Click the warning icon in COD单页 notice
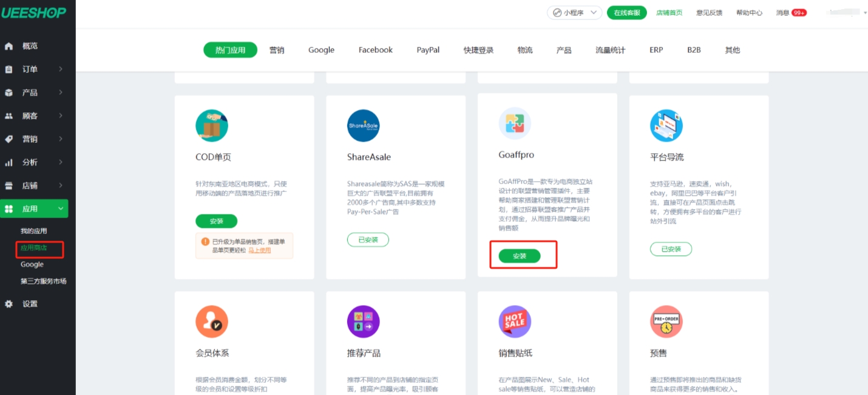This screenshot has height=395, width=868. 205,242
